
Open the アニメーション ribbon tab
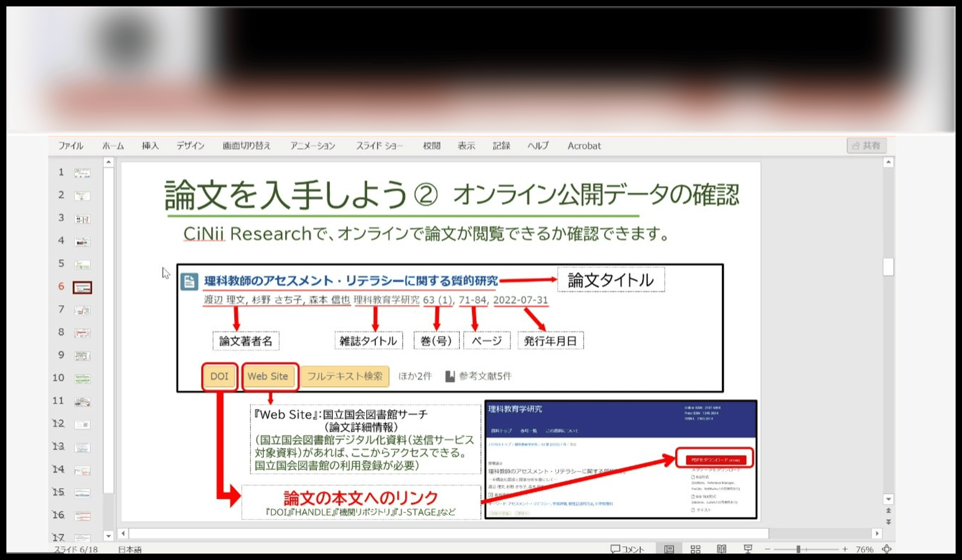[313, 146]
